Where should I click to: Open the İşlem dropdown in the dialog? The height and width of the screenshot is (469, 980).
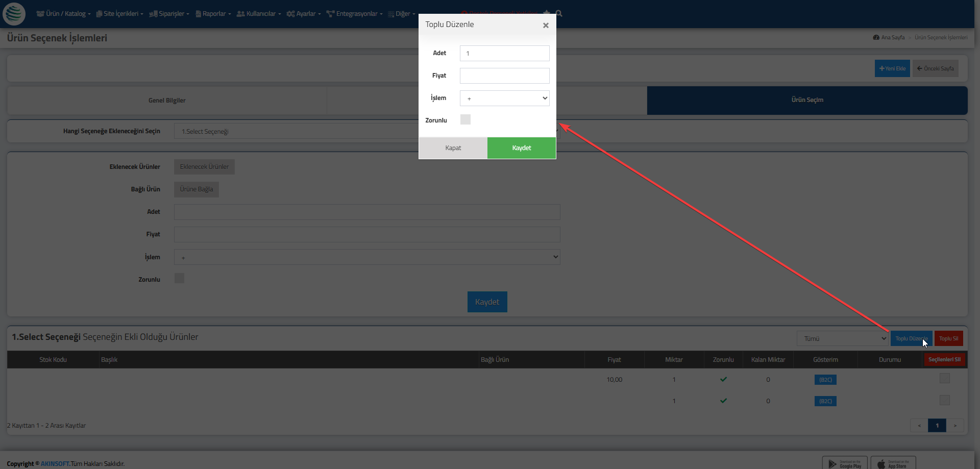click(x=504, y=98)
